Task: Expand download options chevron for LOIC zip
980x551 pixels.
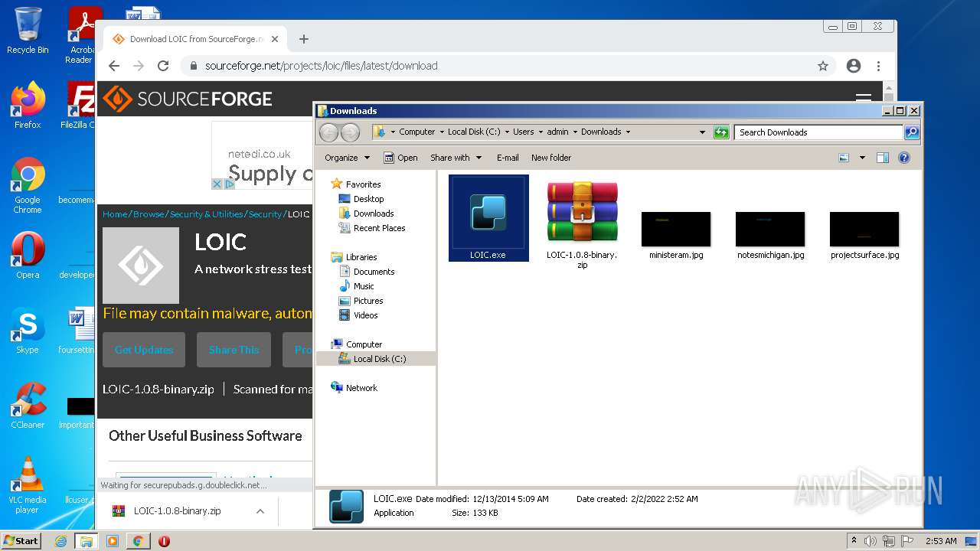Action: click(x=260, y=511)
